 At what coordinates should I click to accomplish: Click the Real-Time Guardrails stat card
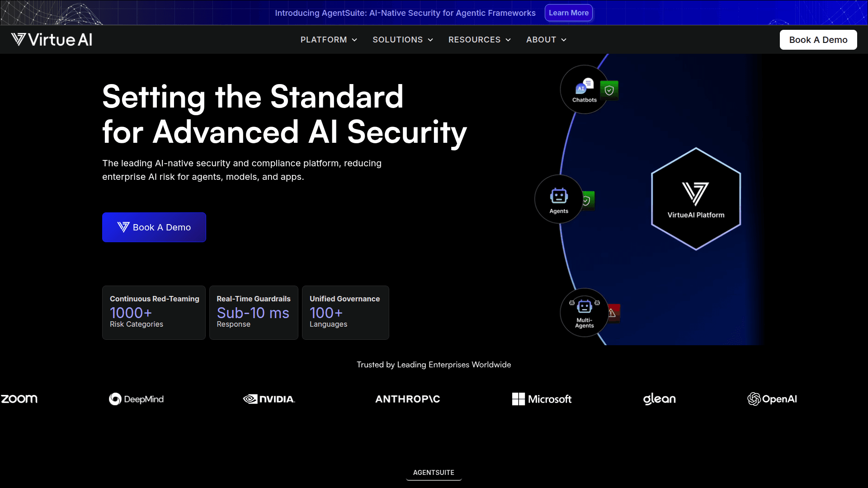[x=253, y=312]
